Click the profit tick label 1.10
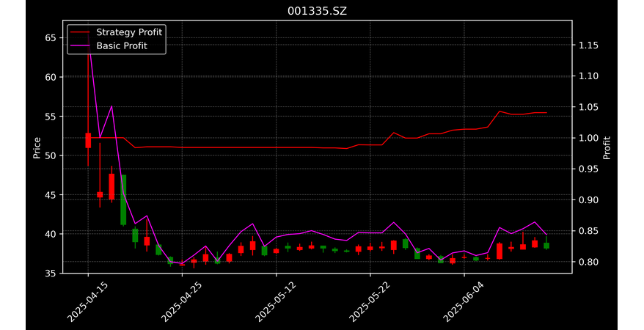 [588, 76]
